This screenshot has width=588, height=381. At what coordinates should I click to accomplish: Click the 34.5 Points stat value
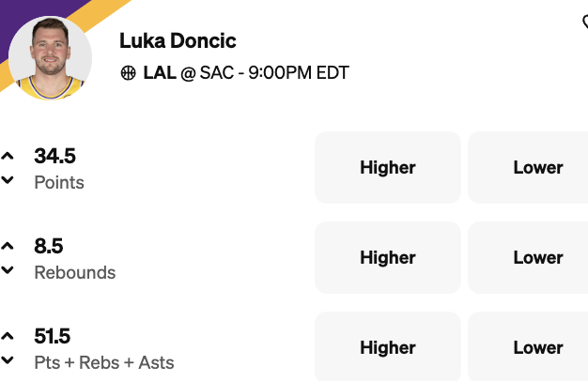click(54, 156)
